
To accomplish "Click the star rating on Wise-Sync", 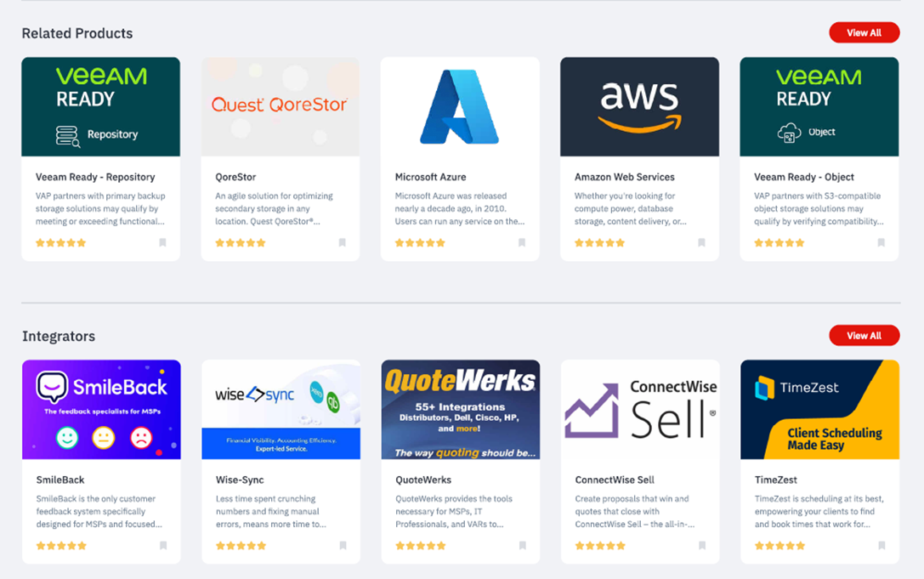I will tap(241, 546).
